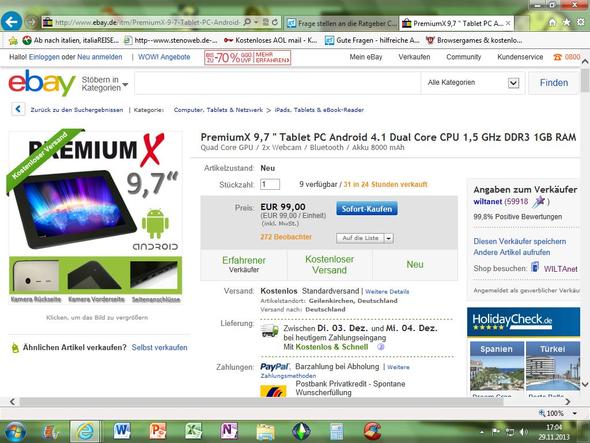
Task: Click the volume speaker icon in system tray
Action: pos(523,432)
